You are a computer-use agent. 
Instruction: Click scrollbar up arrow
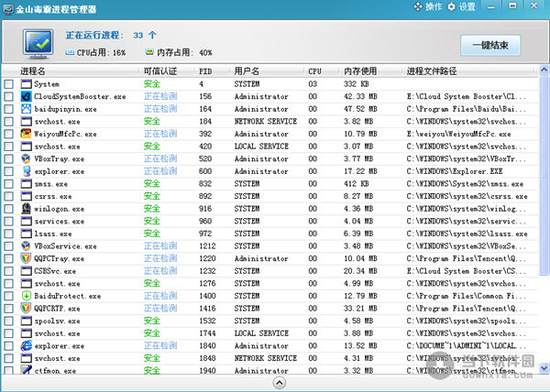544,70
